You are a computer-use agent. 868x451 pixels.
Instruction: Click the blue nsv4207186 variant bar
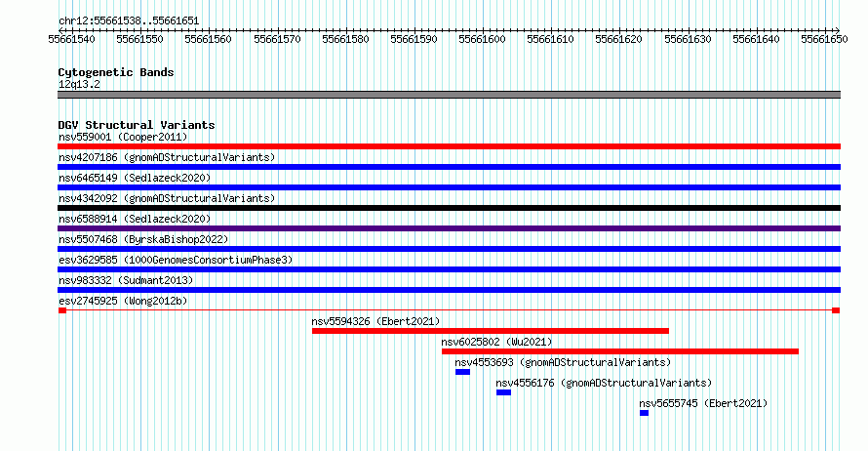(449, 167)
